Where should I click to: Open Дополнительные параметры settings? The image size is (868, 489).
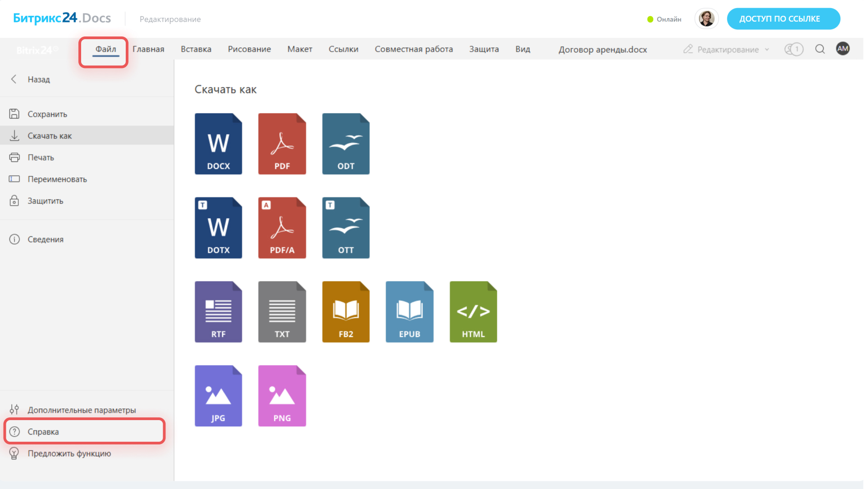[81, 410]
